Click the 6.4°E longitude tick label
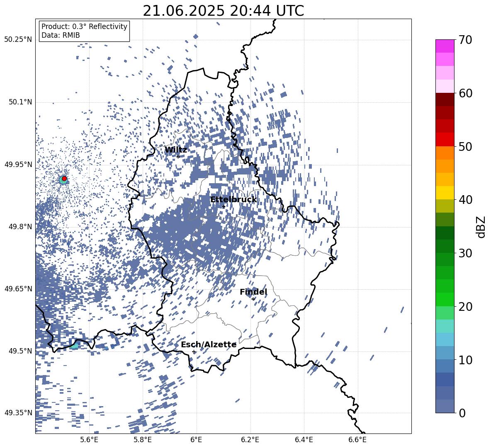 tap(304, 440)
